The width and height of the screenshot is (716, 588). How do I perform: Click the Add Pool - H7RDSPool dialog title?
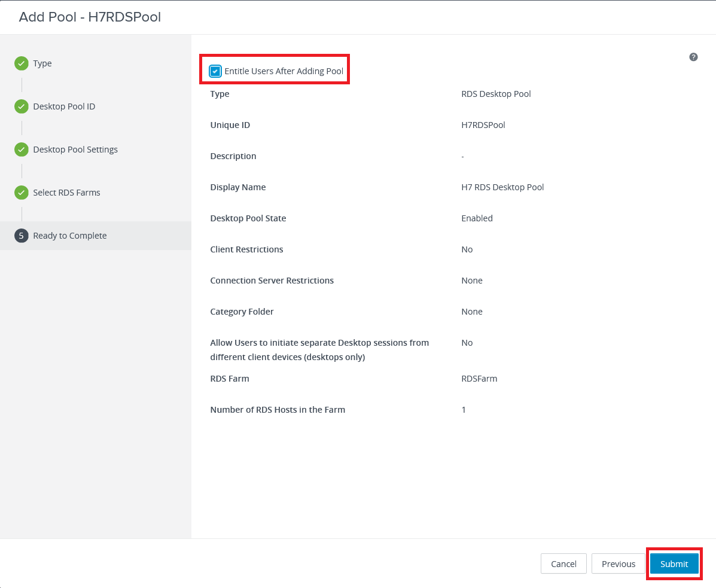pos(90,17)
